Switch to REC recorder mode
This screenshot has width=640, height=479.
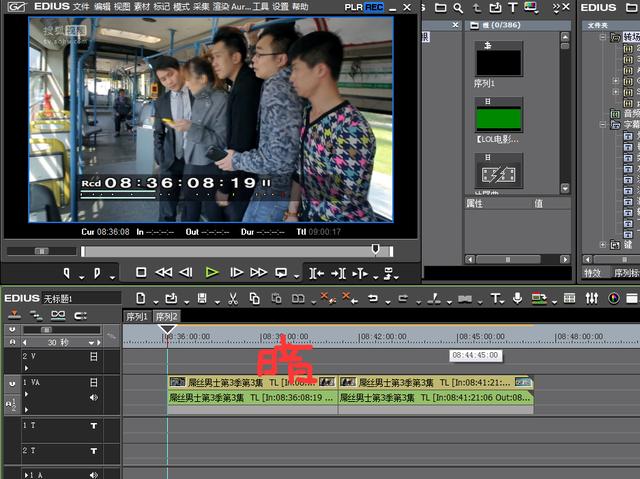[374, 7]
